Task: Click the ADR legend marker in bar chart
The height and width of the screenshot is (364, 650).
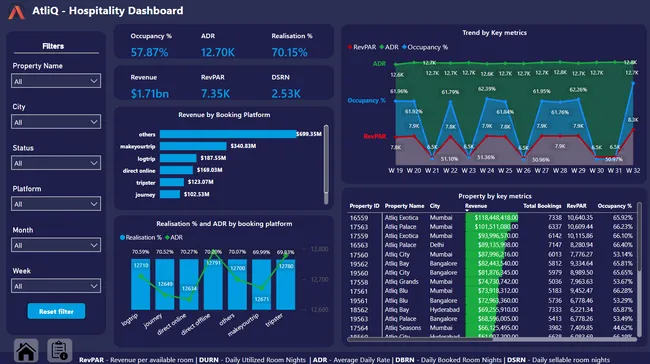Action: [167, 238]
